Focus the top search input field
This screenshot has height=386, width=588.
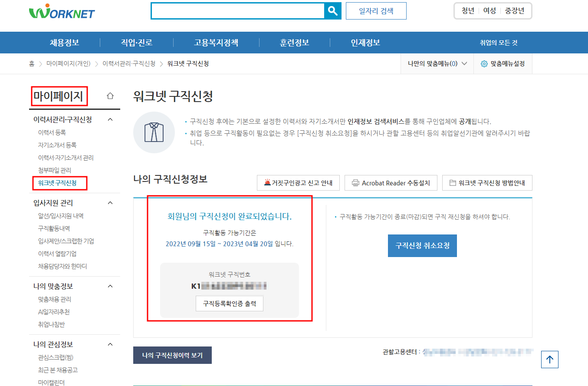pos(238,11)
